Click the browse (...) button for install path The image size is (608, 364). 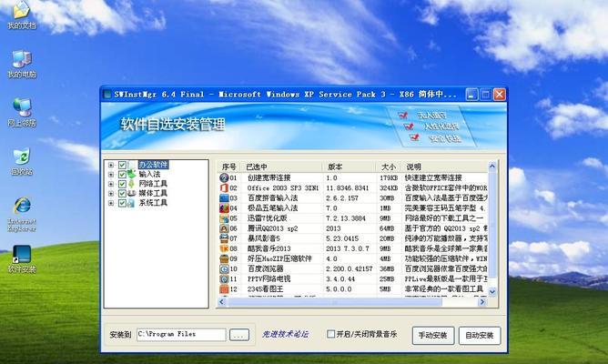[239, 335]
